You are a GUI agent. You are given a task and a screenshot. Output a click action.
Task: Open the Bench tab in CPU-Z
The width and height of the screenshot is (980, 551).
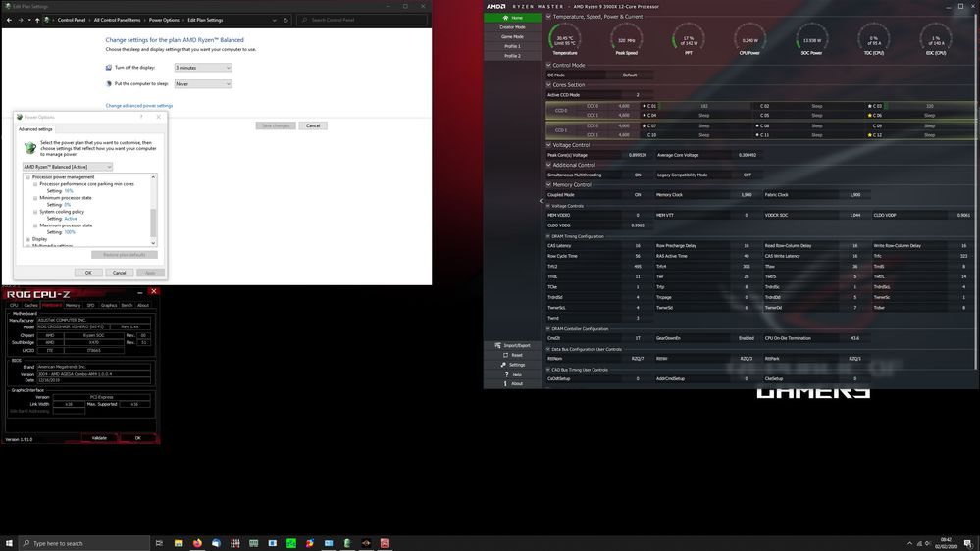pyautogui.click(x=127, y=306)
